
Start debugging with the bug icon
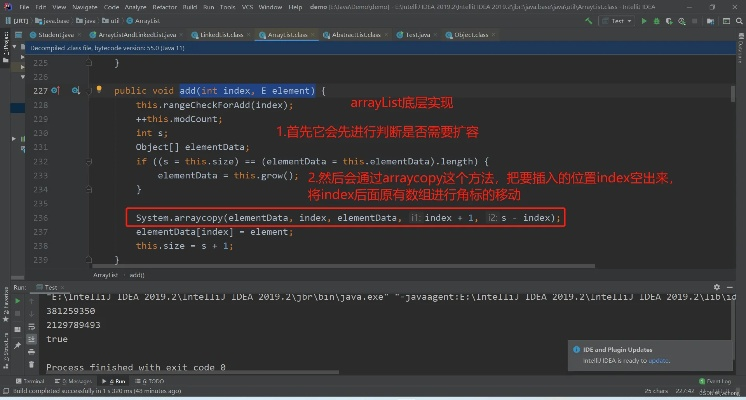coord(657,21)
